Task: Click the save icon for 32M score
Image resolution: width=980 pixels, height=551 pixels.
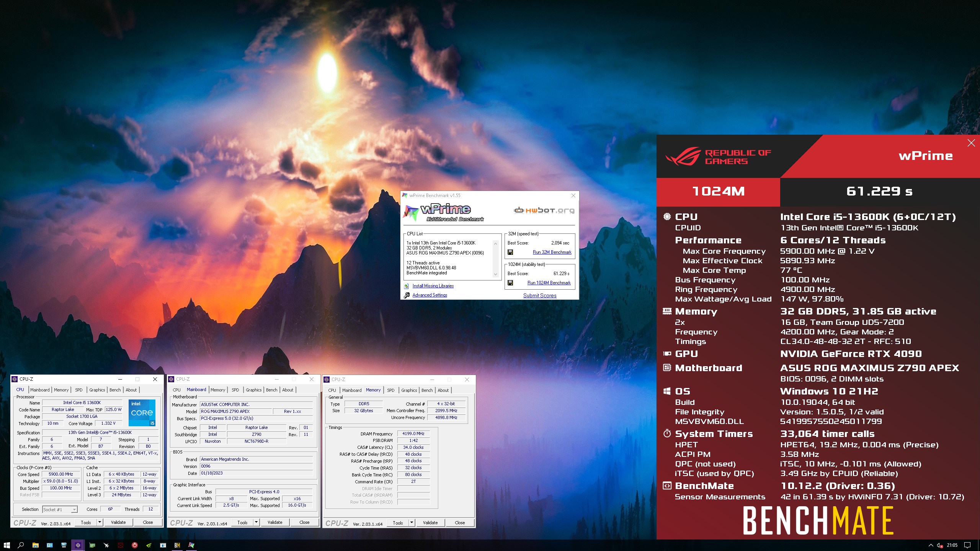Action: (510, 252)
